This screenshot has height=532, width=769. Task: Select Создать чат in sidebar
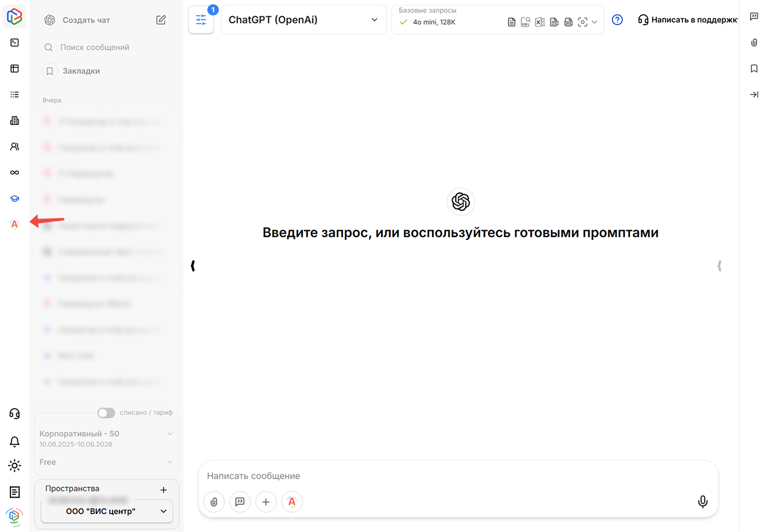[86, 20]
